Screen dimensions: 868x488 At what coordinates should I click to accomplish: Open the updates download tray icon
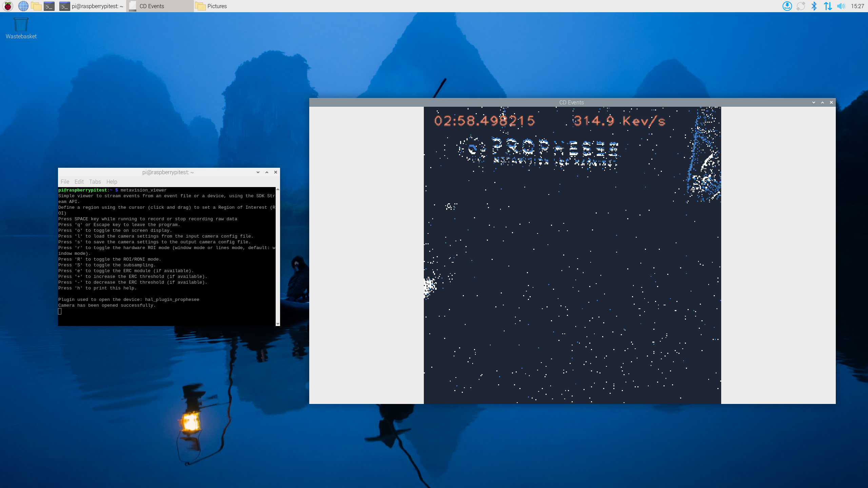[787, 6]
